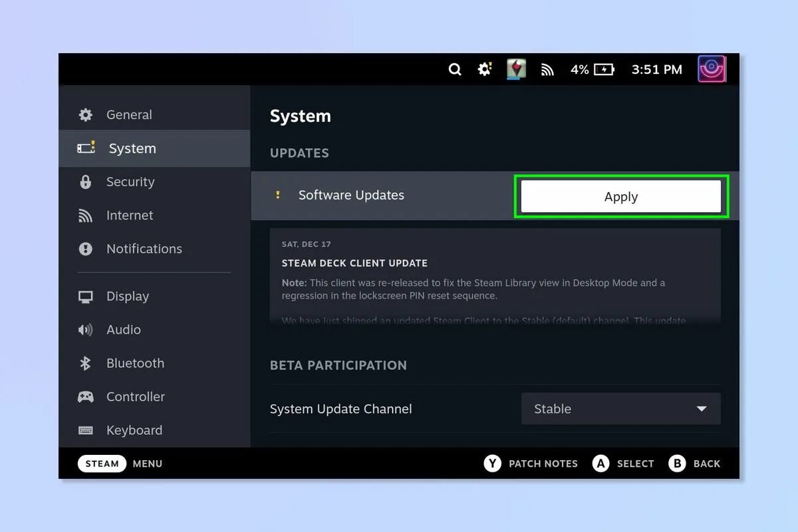Viewport: 798px width, 532px height.
Task: Select the Software Updates row label
Action: (351, 196)
